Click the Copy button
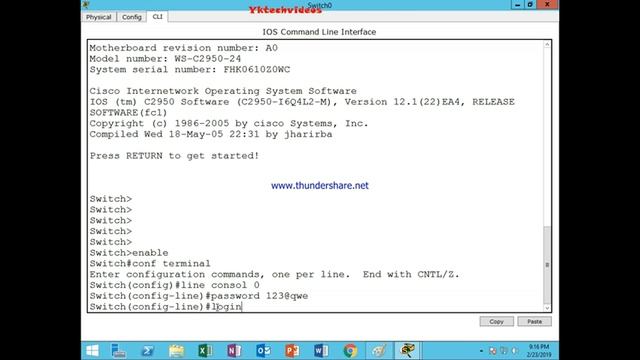640x360 pixels. click(x=496, y=322)
